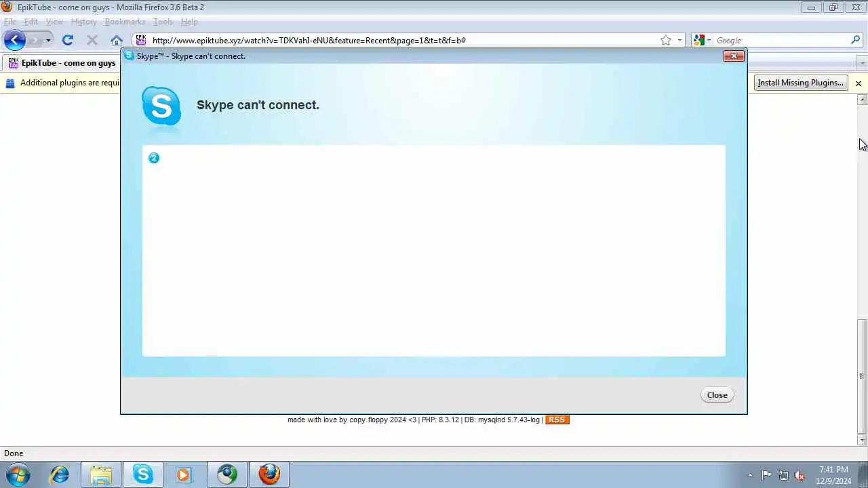The width and height of the screenshot is (868, 488).
Task: Open Windows Media Player from taskbar
Action: tap(185, 474)
